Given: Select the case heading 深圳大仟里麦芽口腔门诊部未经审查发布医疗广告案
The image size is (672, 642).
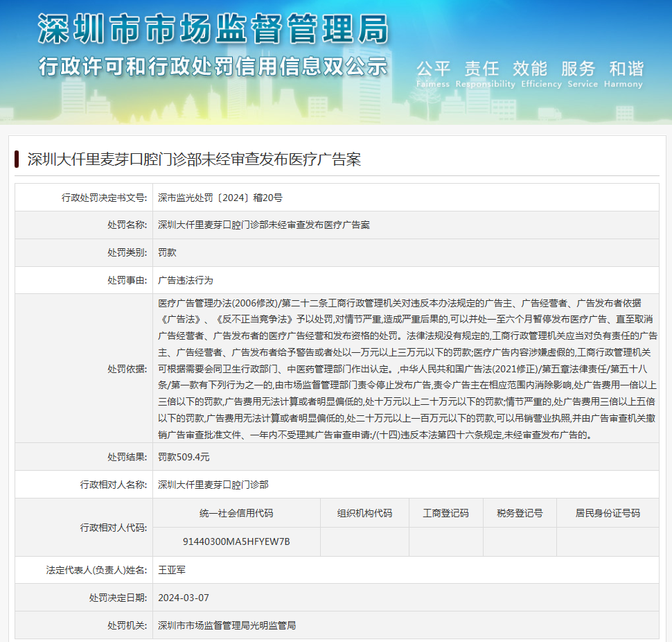Looking at the screenshot, I should pos(194,159).
